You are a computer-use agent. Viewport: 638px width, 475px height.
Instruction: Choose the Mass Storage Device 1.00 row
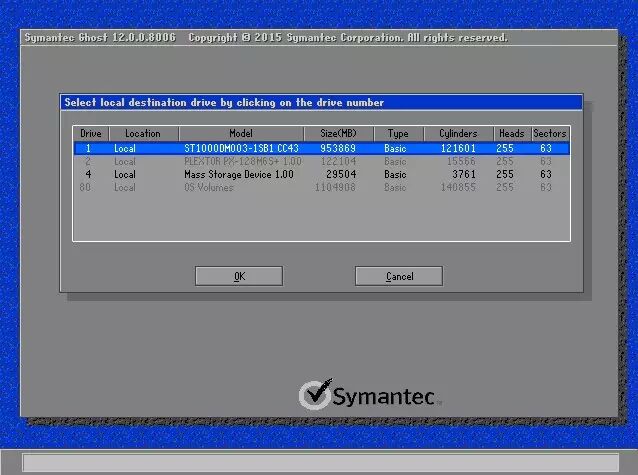click(x=321, y=174)
